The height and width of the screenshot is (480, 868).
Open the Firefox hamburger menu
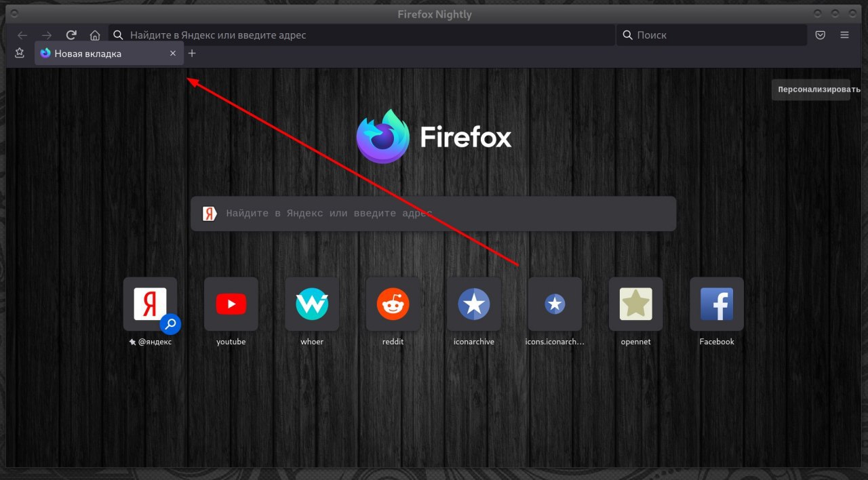point(844,35)
